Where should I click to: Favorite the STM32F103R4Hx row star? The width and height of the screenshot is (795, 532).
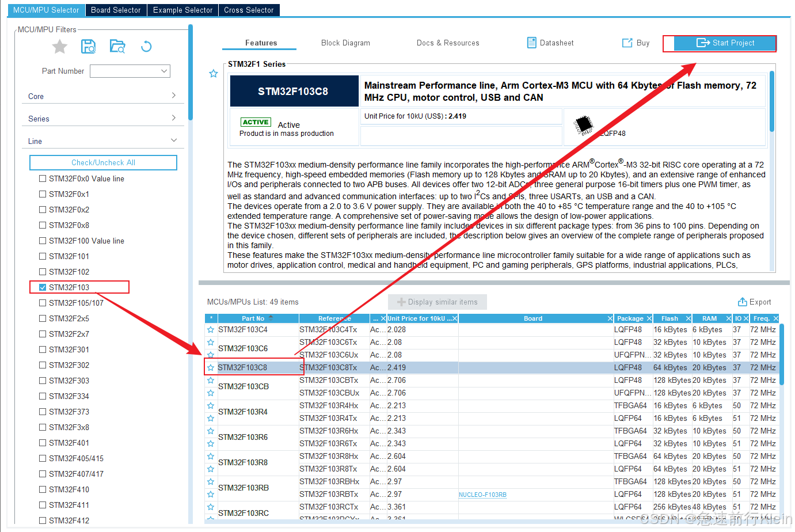pyautogui.click(x=211, y=406)
